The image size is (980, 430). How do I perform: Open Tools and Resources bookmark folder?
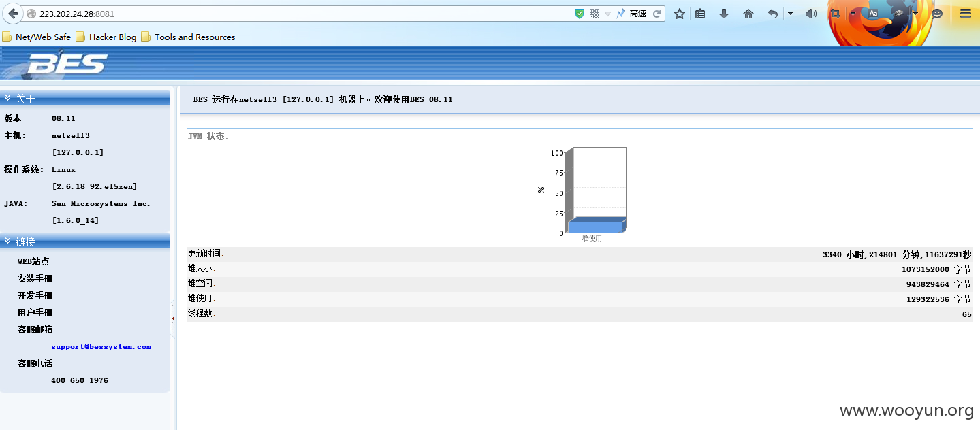pos(189,37)
